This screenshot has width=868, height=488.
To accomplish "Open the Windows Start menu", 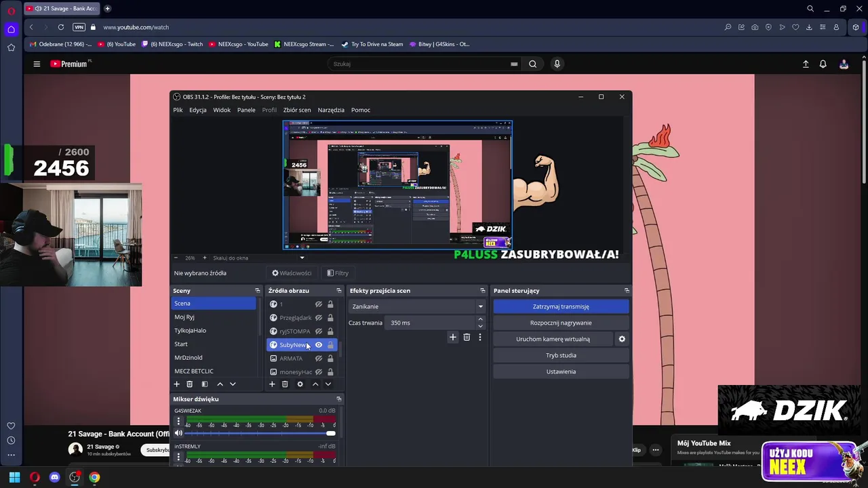I will pos(14,477).
